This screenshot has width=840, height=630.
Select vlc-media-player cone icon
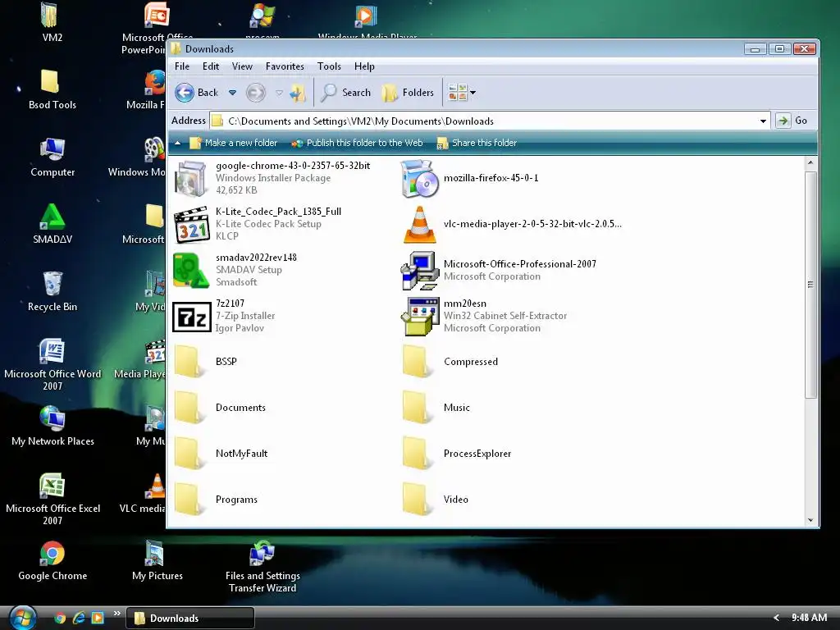419,224
